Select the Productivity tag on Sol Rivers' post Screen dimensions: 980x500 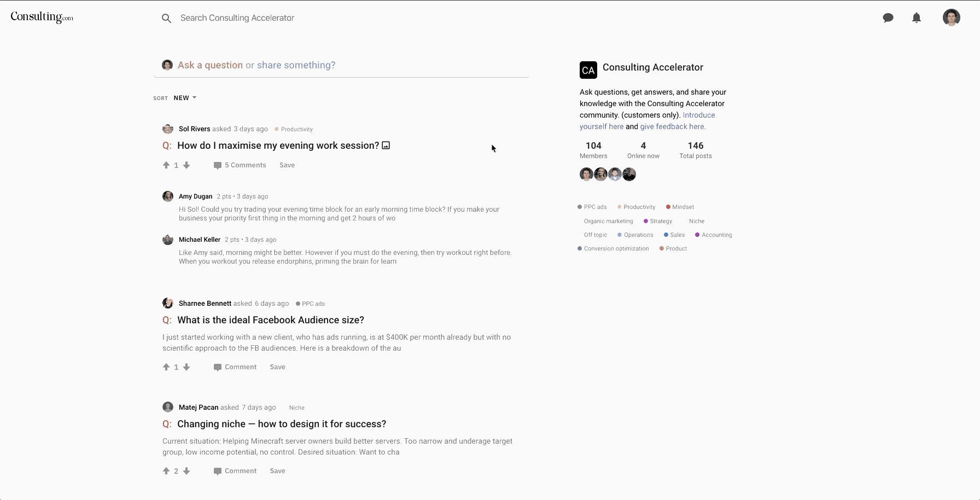pyautogui.click(x=297, y=129)
